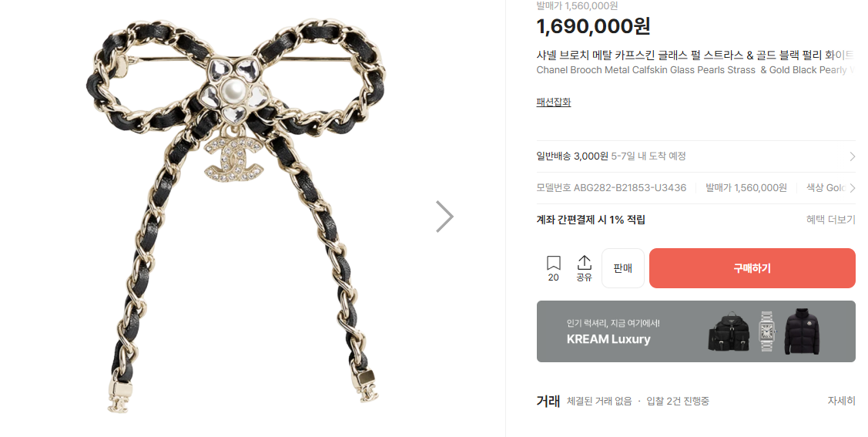Click the black backpack image in banner
The width and height of the screenshot is (868, 437).
(729, 331)
